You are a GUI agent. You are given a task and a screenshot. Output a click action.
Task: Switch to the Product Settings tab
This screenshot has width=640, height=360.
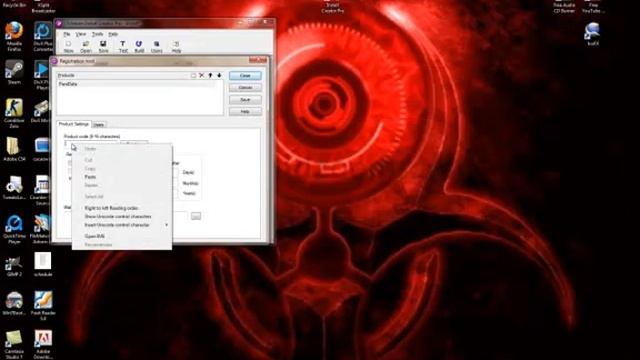click(73, 124)
